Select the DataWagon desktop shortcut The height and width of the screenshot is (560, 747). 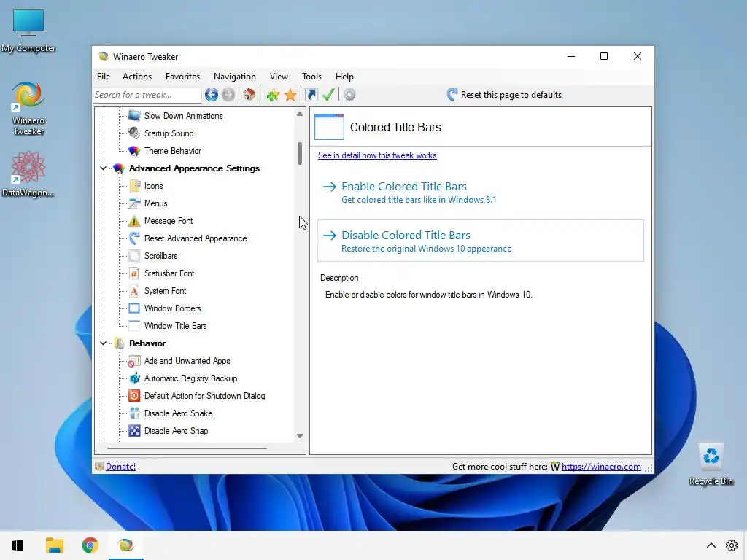(x=28, y=174)
